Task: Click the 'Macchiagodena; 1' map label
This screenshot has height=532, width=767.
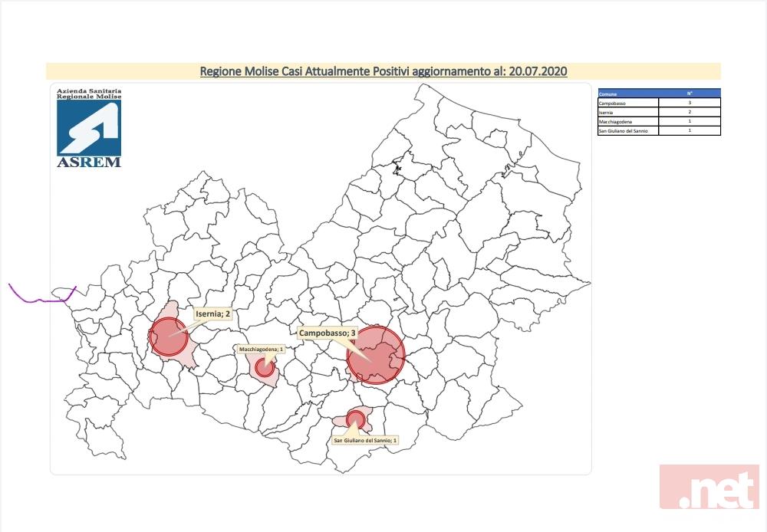Action: (261, 350)
